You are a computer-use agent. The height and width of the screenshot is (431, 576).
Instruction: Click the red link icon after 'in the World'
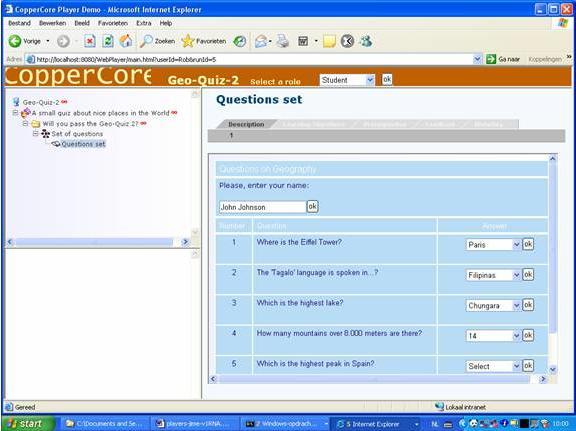coord(174,113)
